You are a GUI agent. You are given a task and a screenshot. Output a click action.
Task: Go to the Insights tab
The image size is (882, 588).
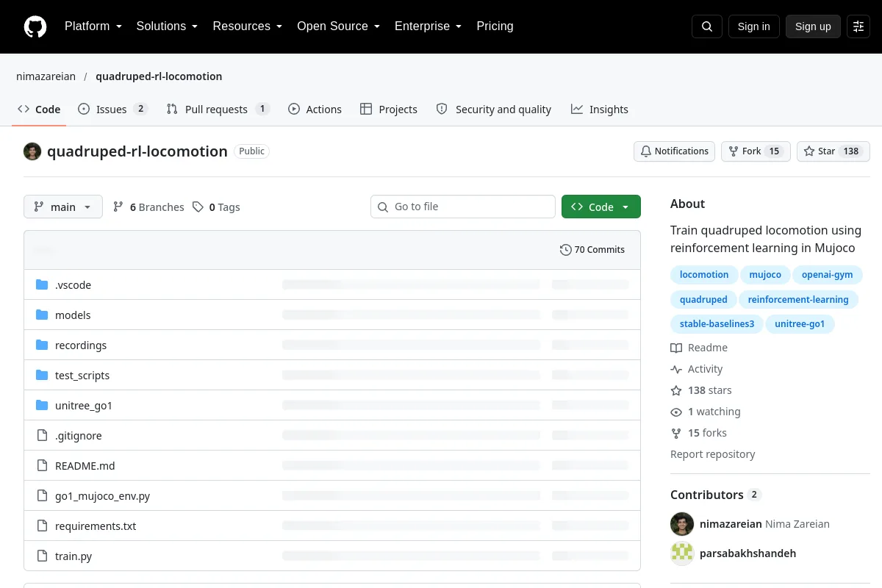[x=600, y=110]
